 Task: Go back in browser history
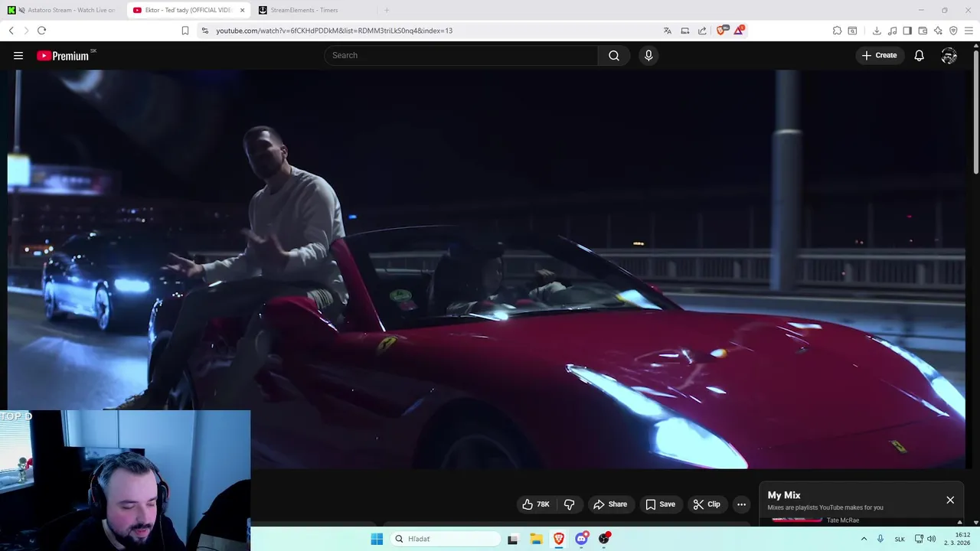coord(11,31)
